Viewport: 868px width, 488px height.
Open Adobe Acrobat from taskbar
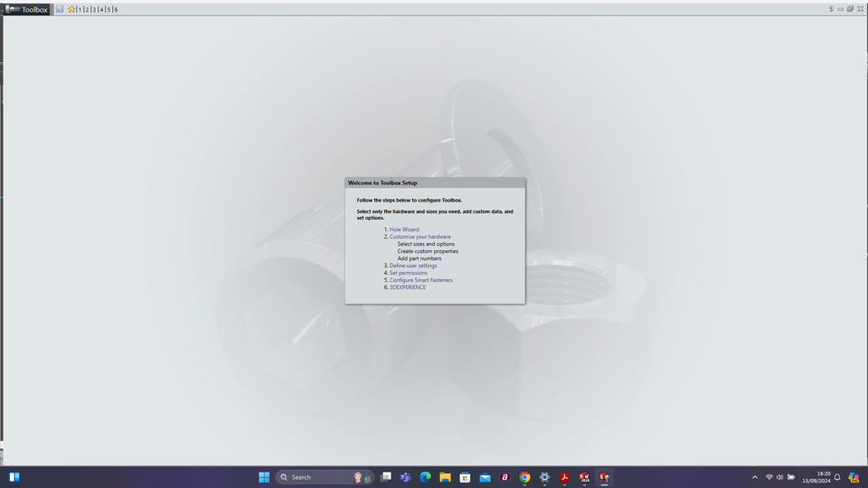(x=564, y=477)
